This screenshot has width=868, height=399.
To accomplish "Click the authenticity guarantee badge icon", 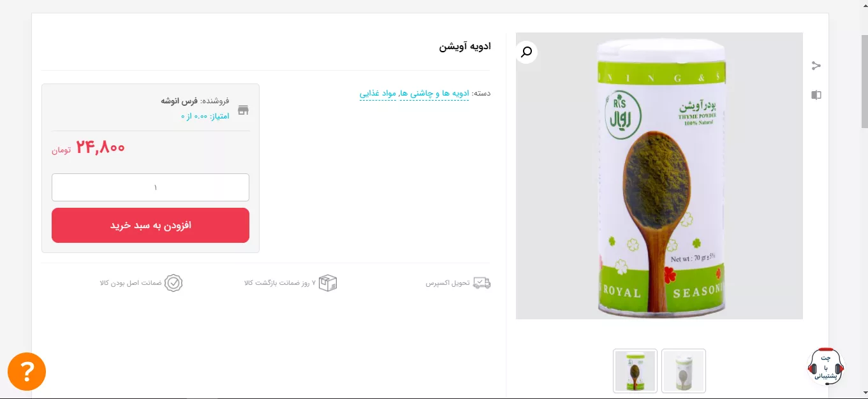I will pos(173,283).
